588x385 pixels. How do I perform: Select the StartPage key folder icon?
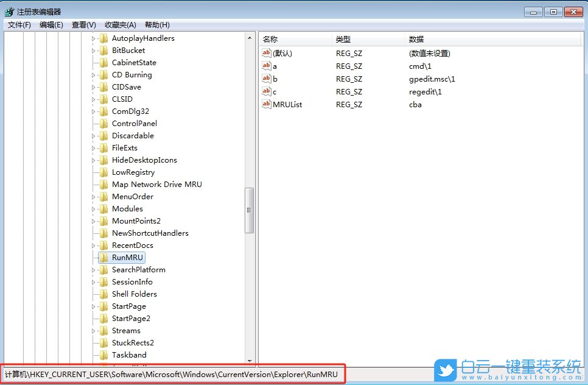[103, 306]
